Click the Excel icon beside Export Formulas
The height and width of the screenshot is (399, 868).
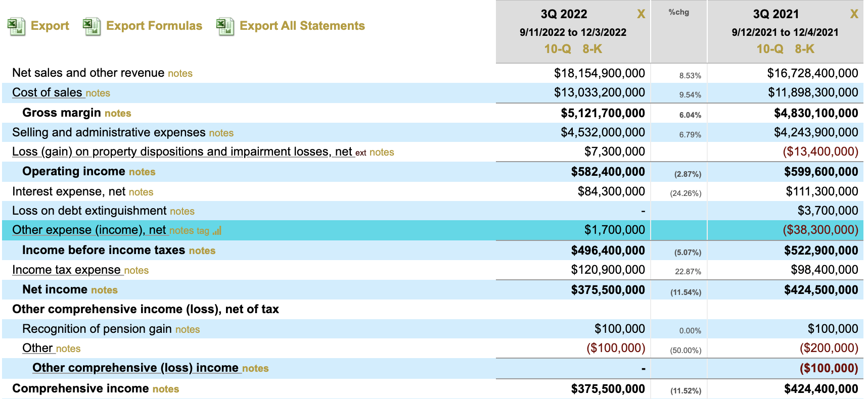click(x=92, y=26)
